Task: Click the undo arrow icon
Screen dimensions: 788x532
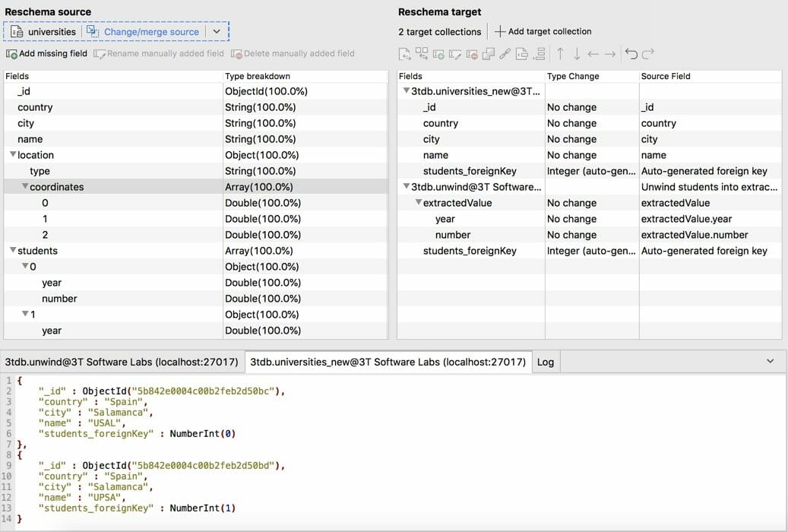Action: pos(631,54)
